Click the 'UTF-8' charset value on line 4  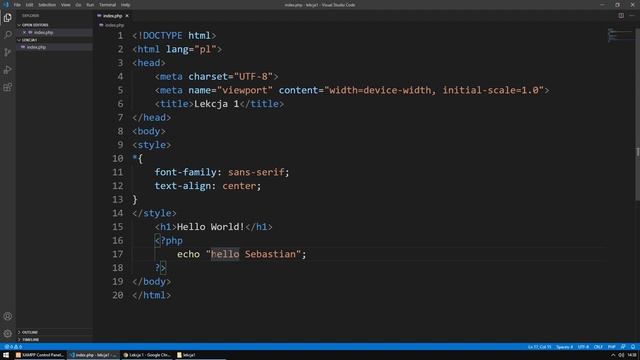(x=253, y=76)
